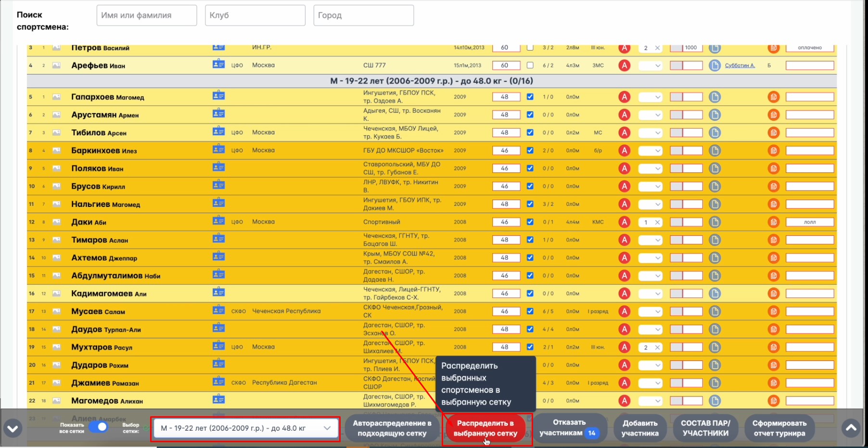This screenshot has width=868, height=448.
Task: Click red A badge for Гапархоев Магомед
Action: [x=624, y=97]
